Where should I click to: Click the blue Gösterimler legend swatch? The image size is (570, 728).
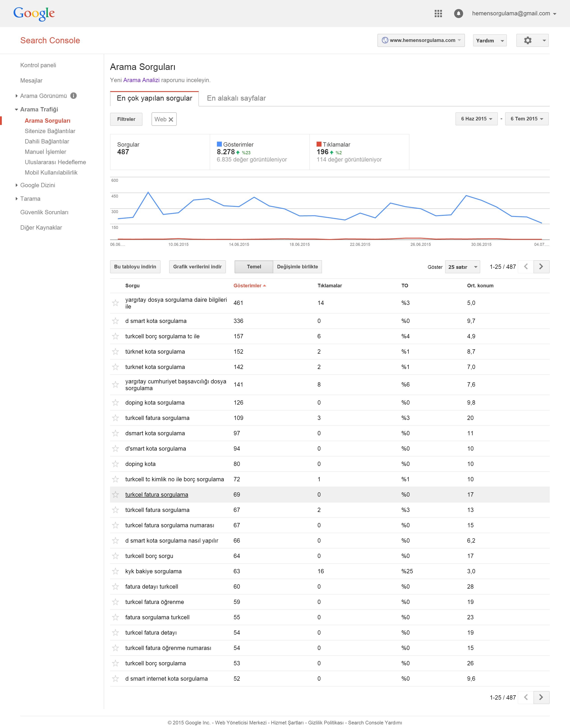coord(219,144)
